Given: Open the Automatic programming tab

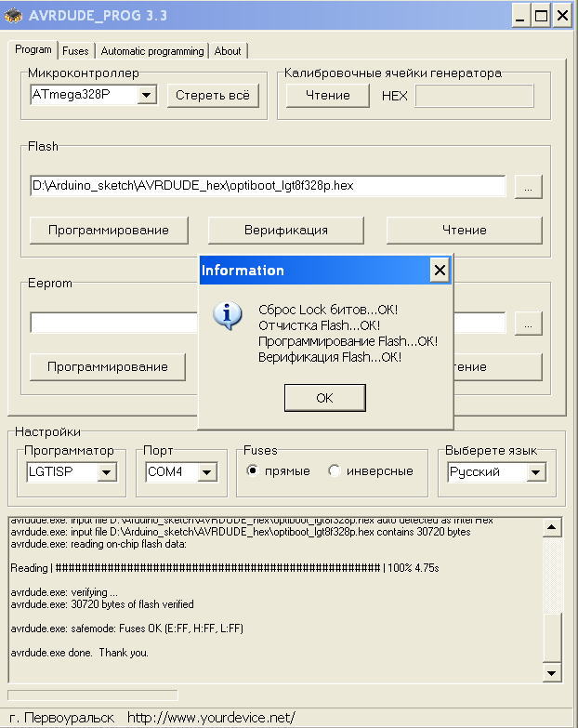Looking at the screenshot, I should [152, 51].
